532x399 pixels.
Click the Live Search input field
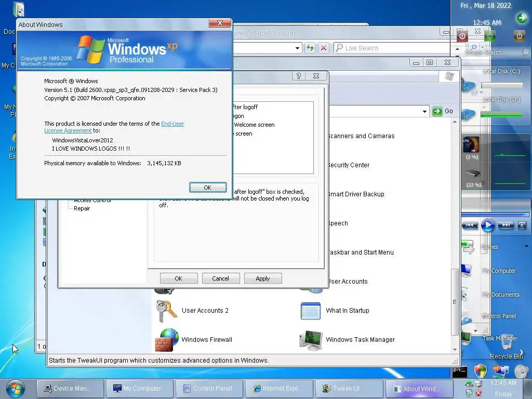click(x=392, y=48)
